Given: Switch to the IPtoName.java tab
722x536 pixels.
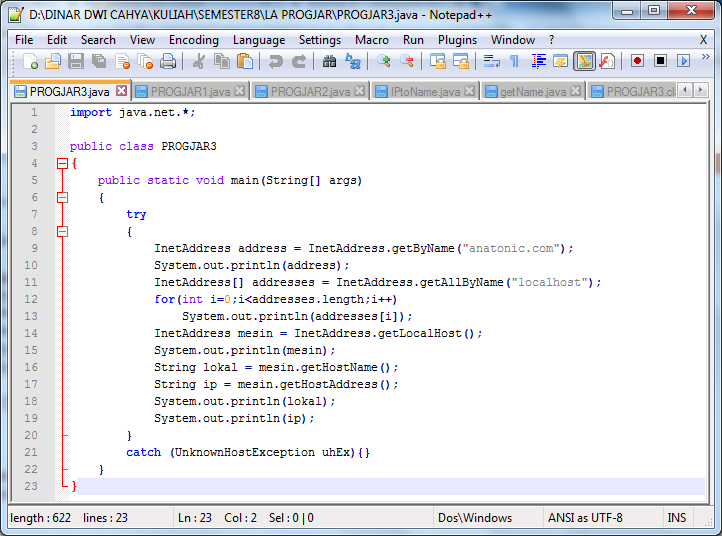Looking at the screenshot, I should [x=425, y=92].
